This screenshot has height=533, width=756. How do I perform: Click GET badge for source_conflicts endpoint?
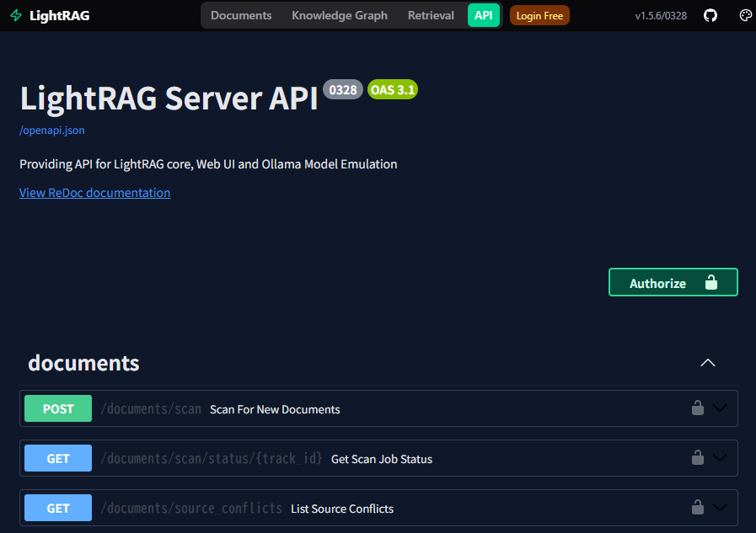[58, 508]
